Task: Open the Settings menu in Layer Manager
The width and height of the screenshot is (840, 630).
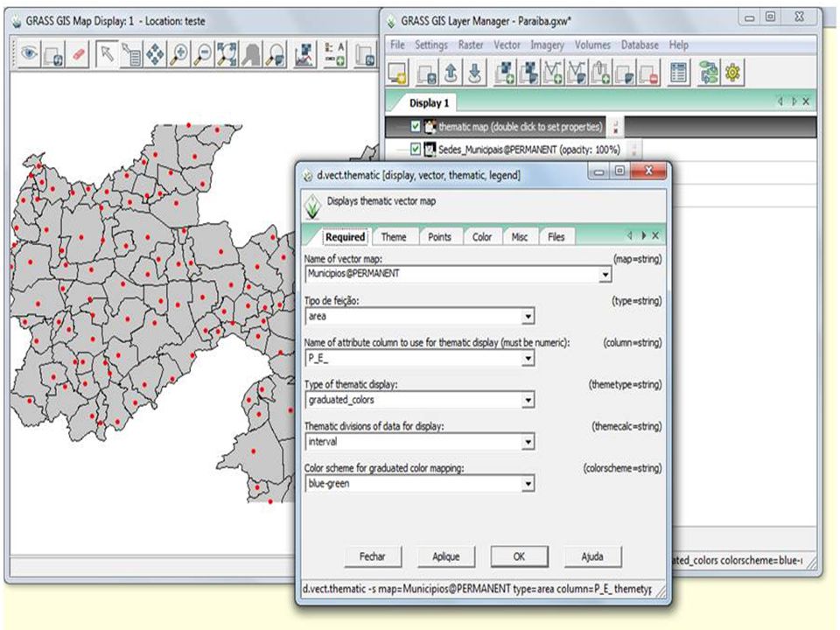Action: point(431,45)
